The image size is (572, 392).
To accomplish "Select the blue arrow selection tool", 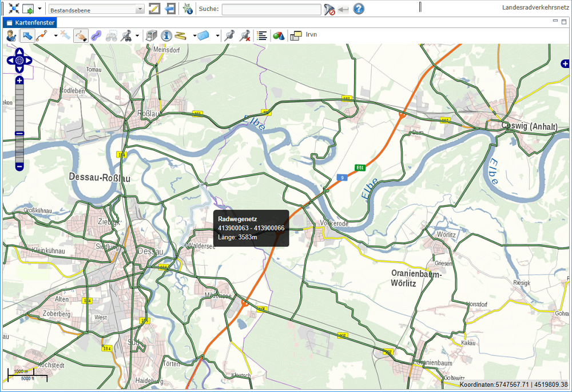I will [27, 35].
